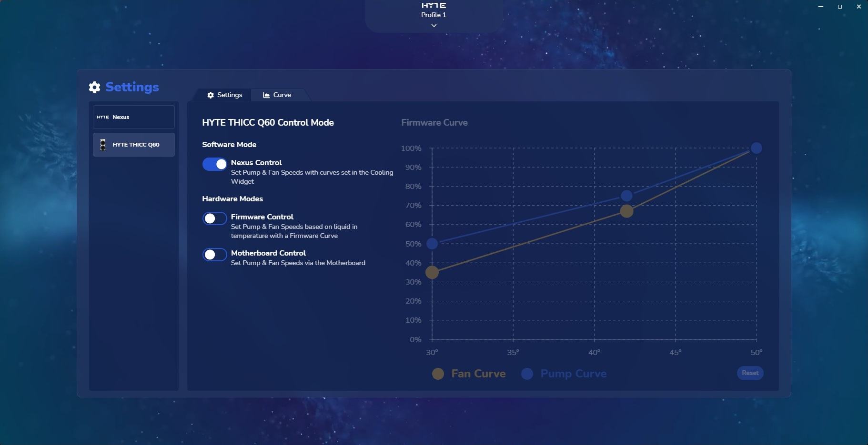
Task: Click the 50° label on the temperature axis
Action: tap(757, 353)
